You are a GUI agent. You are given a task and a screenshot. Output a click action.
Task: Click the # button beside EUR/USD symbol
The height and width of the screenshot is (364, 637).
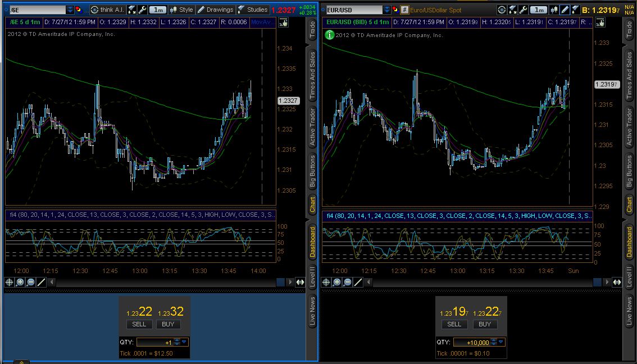tap(404, 10)
